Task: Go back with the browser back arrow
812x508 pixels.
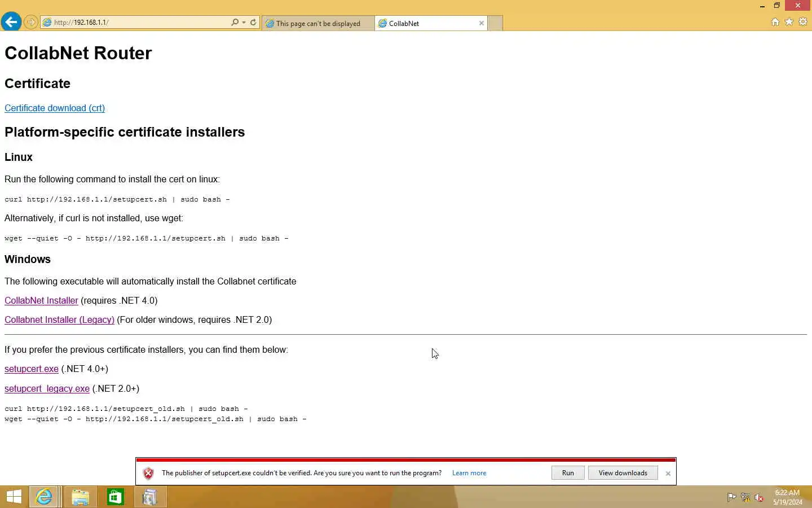Action: coord(11,22)
